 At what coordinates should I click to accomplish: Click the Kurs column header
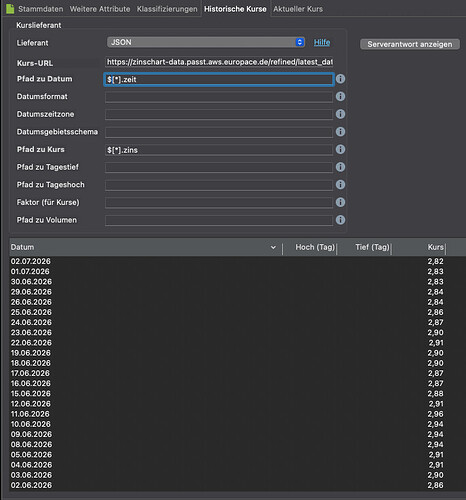tap(419, 247)
